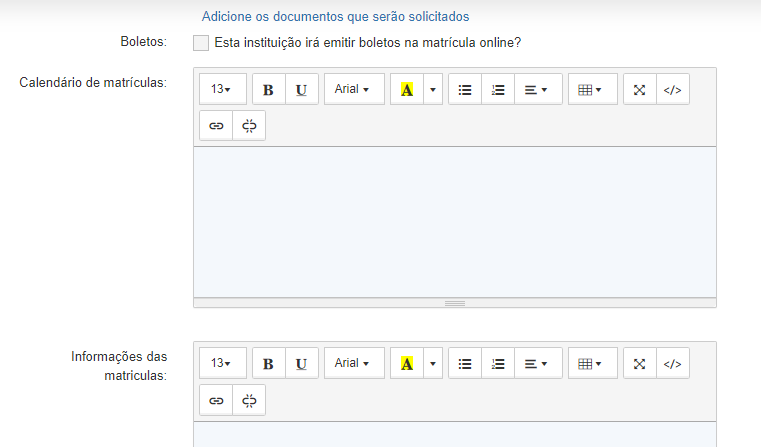The height and width of the screenshot is (447, 761).
Task: Open font size 13 dropdown in Calendário editor
Action: tap(223, 89)
